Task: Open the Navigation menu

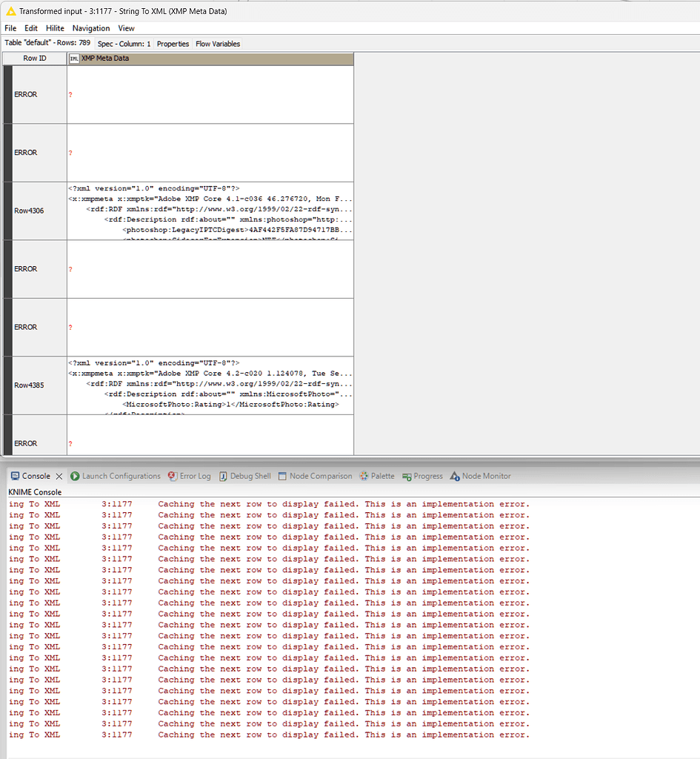Action: (x=90, y=28)
